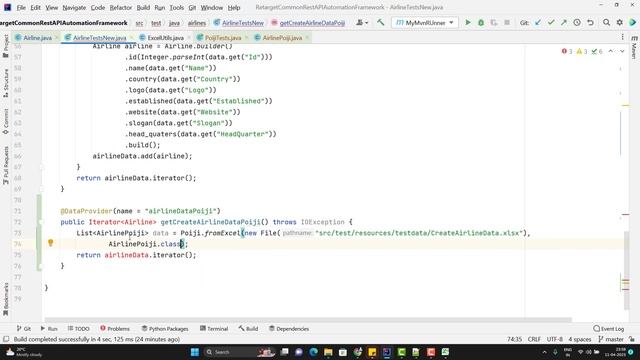
Task: Click the stop run square icon
Action: (x=507, y=23)
